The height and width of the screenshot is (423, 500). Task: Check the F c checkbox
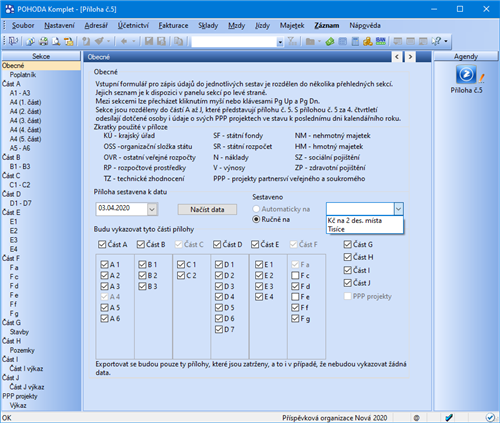[x=295, y=275]
